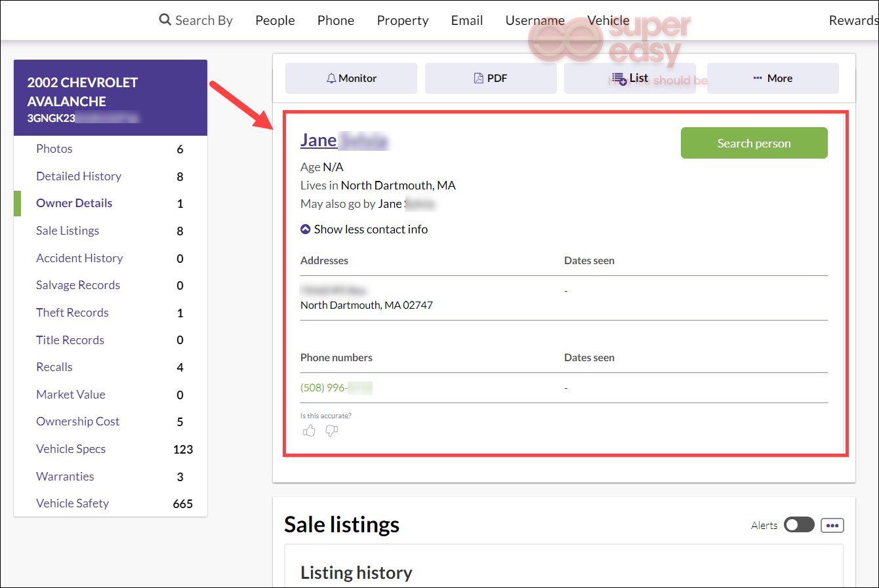Click the search magnifier icon
Viewport: 879px width, 588px height.
coord(165,20)
